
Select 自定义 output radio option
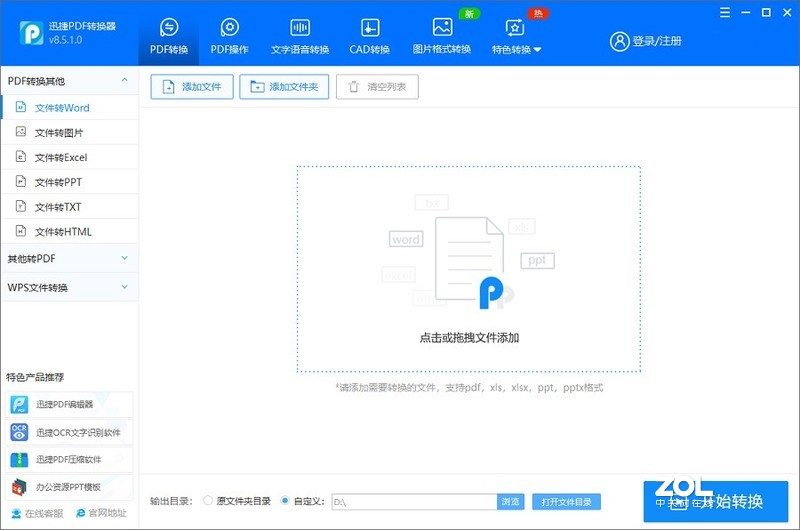(285, 500)
